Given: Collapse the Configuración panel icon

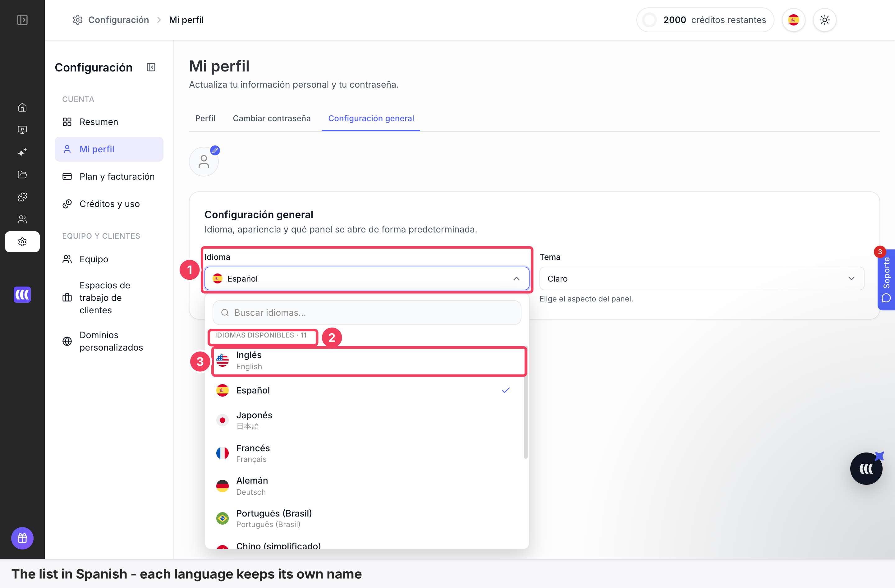Looking at the screenshot, I should [x=151, y=67].
